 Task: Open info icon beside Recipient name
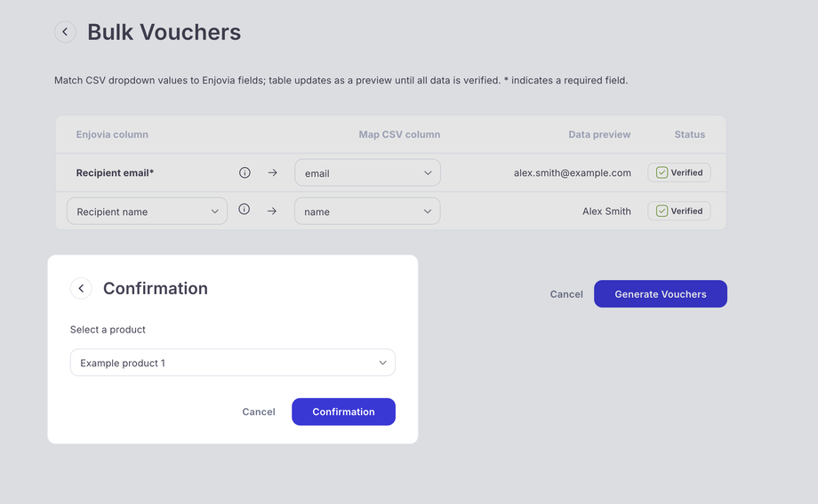pyautogui.click(x=244, y=210)
